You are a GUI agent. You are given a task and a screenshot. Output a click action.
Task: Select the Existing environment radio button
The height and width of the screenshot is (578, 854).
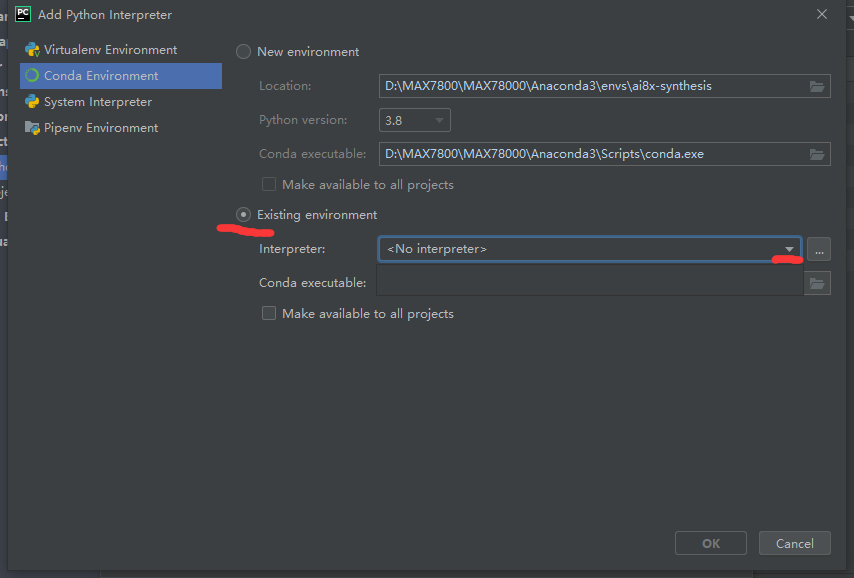(243, 215)
